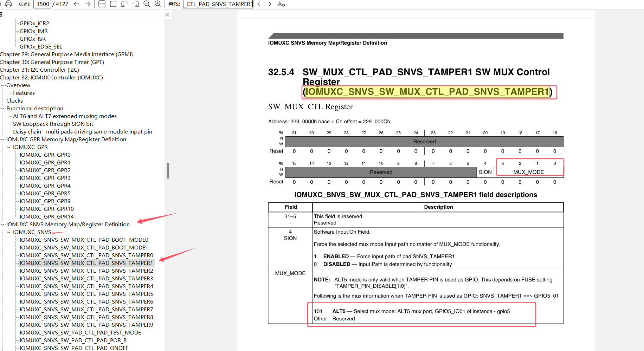
Task: Switch to continuous page layout icon
Action: point(102,4)
